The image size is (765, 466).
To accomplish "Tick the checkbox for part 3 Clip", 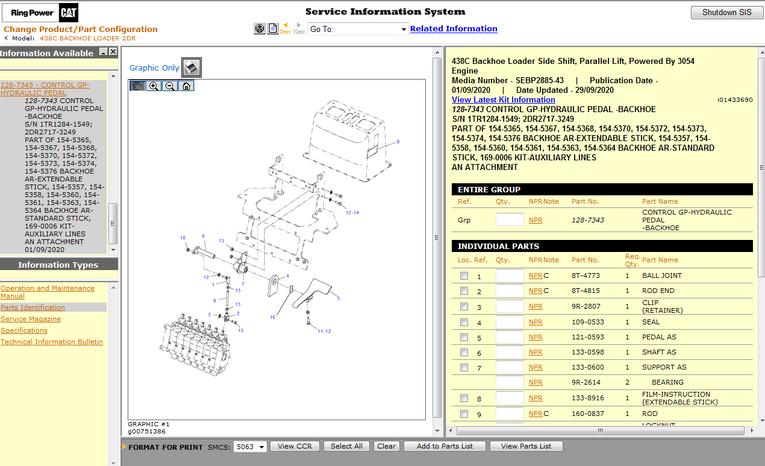I will pos(463,307).
